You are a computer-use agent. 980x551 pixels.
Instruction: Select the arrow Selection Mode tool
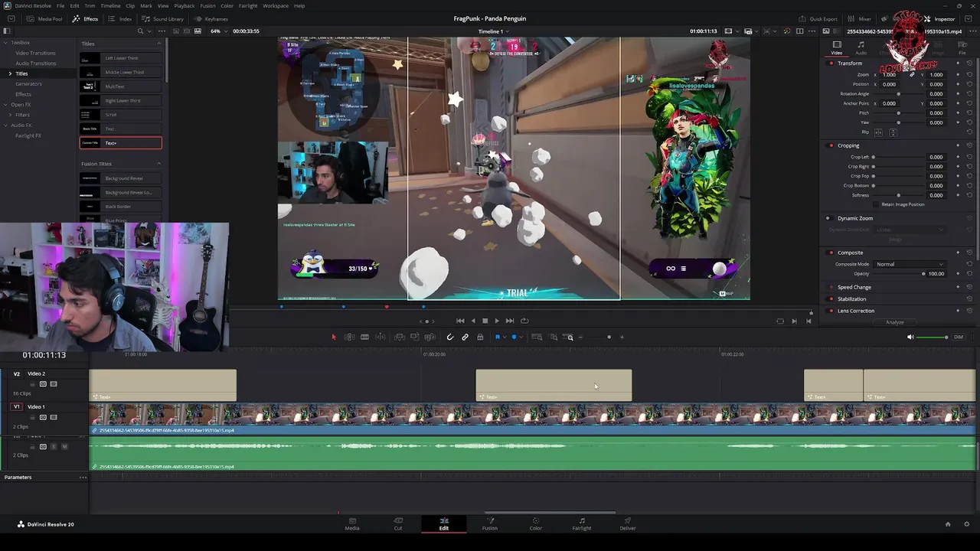coord(333,337)
